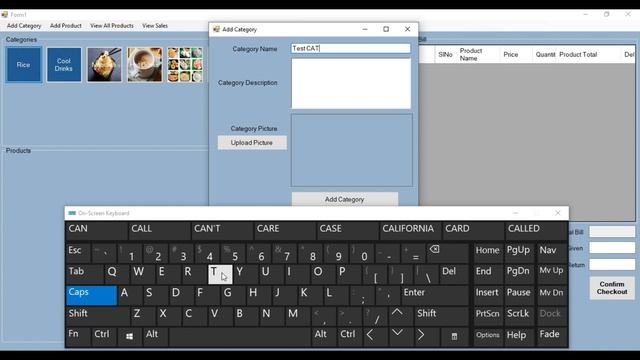Open View All Products menu
Screen dimensions: 640x360
[112, 26]
